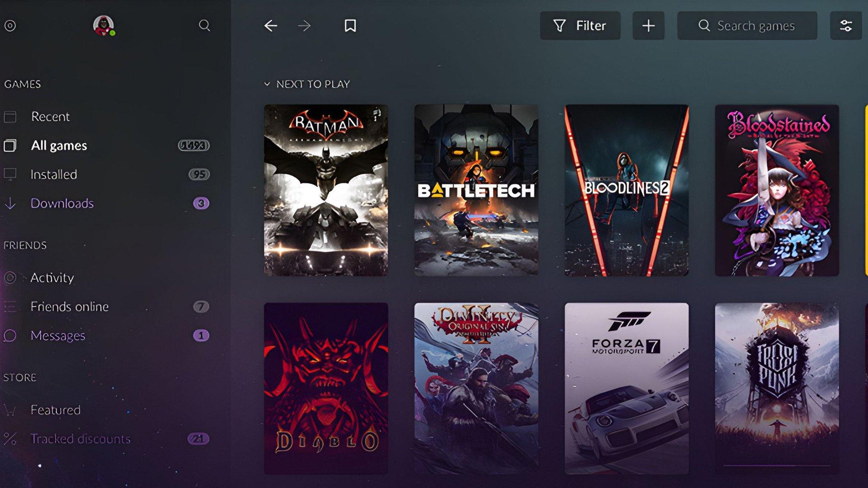Click the STORE section header
The width and height of the screenshot is (868, 488).
(20, 377)
